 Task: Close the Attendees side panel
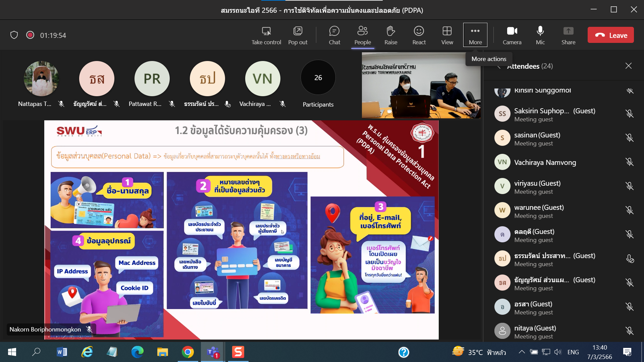pyautogui.click(x=628, y=66)
